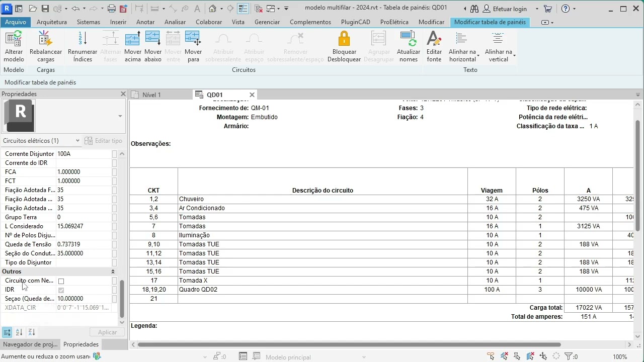Click the Mover para icon
The image size is (644, 362).
[193, 39]
